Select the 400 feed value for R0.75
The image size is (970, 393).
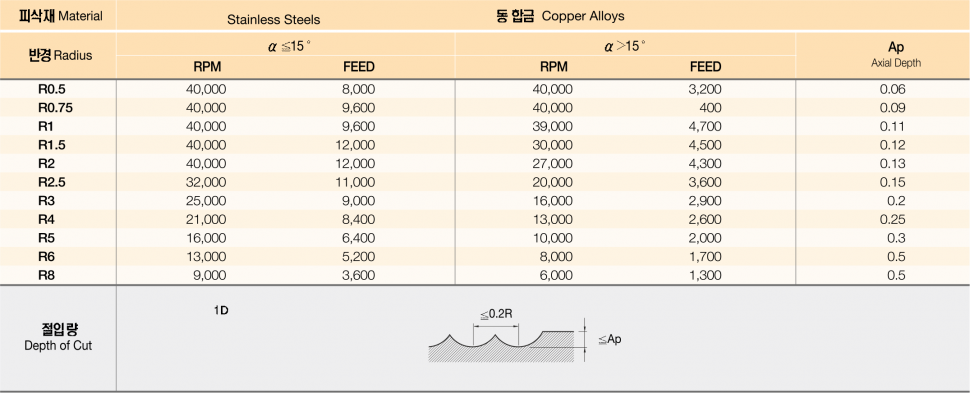pos(710,108)
